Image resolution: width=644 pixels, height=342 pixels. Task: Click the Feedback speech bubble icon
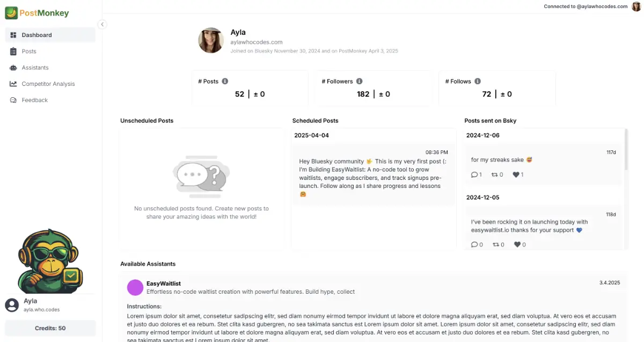[13, 100]
